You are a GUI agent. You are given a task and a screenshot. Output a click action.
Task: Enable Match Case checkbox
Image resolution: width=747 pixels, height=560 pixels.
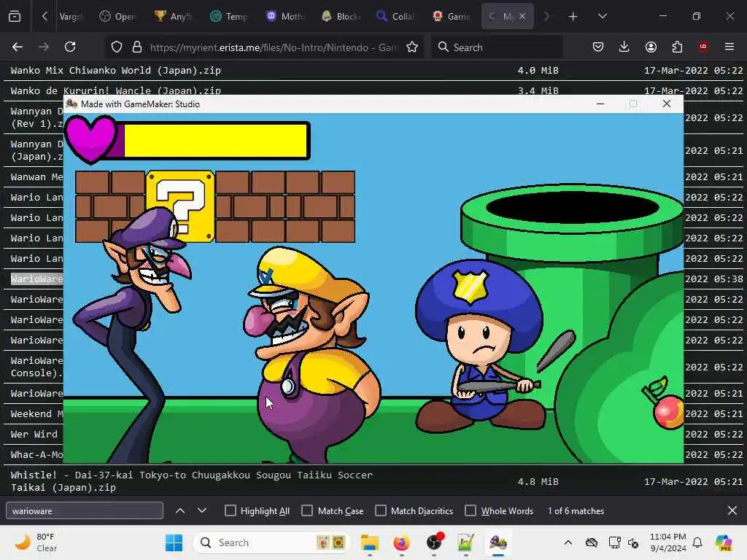[307, 510]
